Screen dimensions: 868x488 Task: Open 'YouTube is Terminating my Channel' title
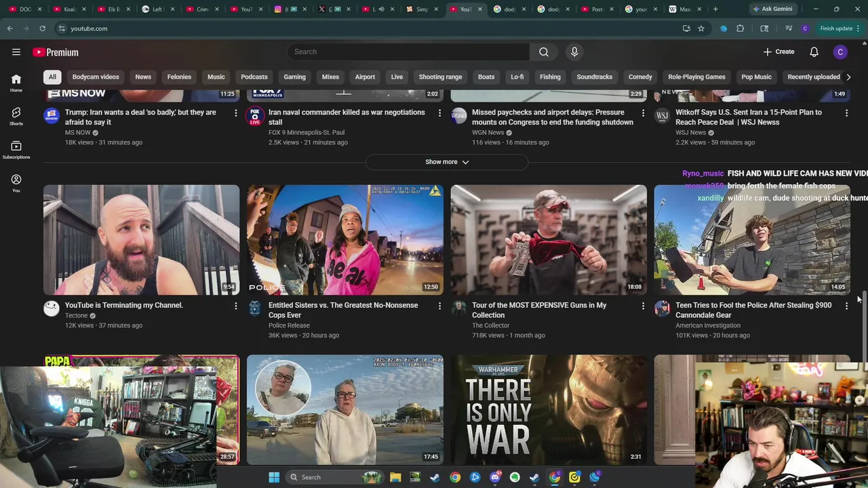pos(124,305)
